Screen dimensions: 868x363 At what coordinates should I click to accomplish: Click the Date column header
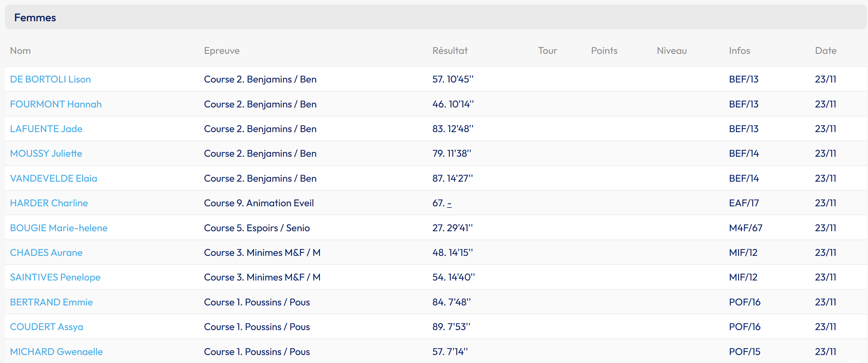coord(825,50)
